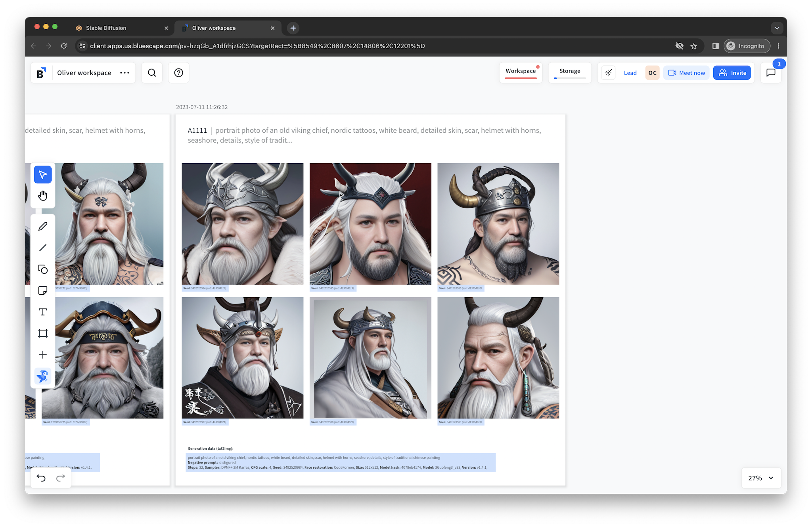Select the Pen drawing tool
Image resolution: width=812 pixels, height=527 pixels.
[x=43, y=226]
